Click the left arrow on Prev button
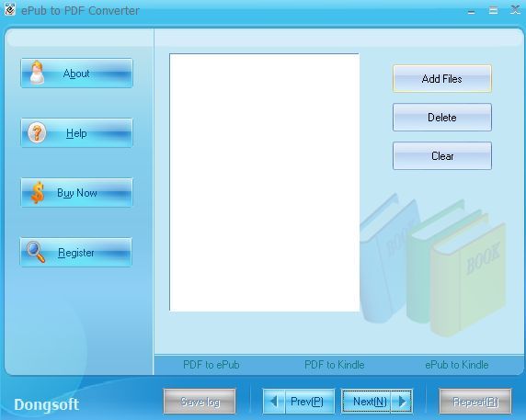 [274, 402]
